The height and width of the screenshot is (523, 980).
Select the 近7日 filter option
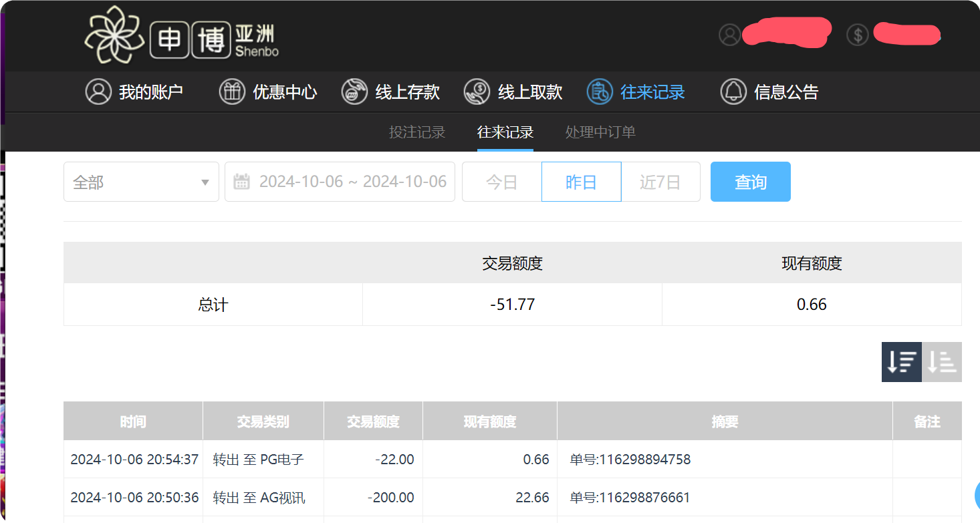coord(660,181)
